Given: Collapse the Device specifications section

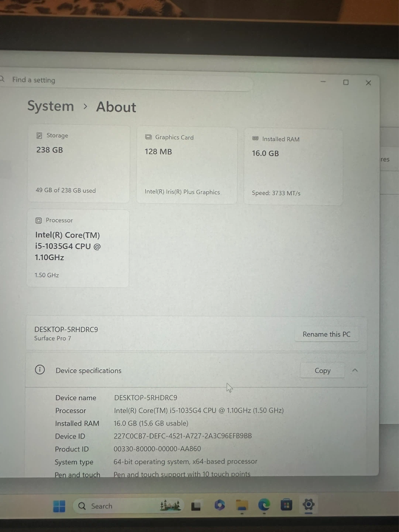Looking at the screenshot, I should [355, 370].
